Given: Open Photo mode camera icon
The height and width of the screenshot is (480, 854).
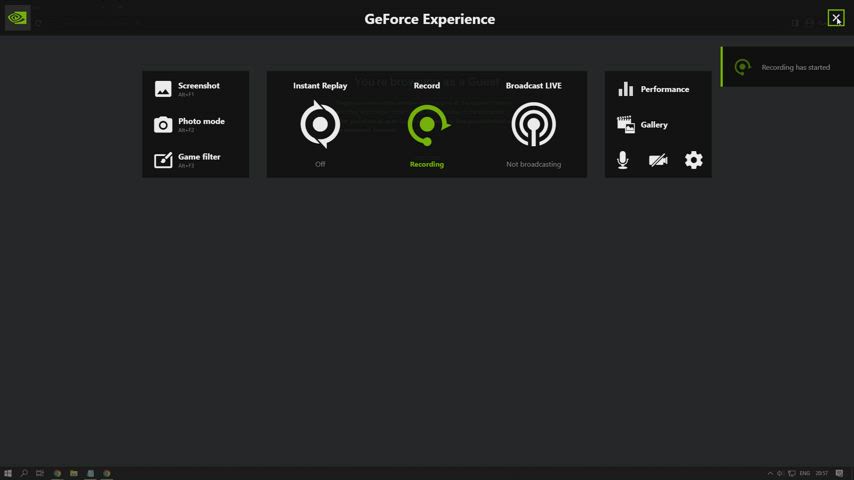Looking at the screenshot, I should click(x=163, y=125).
